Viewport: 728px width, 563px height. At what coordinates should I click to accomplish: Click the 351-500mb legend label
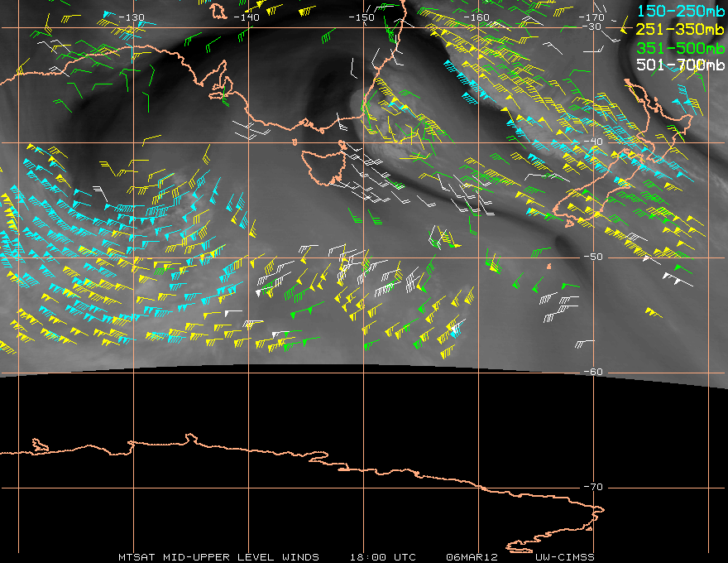(x=680, y=48)
